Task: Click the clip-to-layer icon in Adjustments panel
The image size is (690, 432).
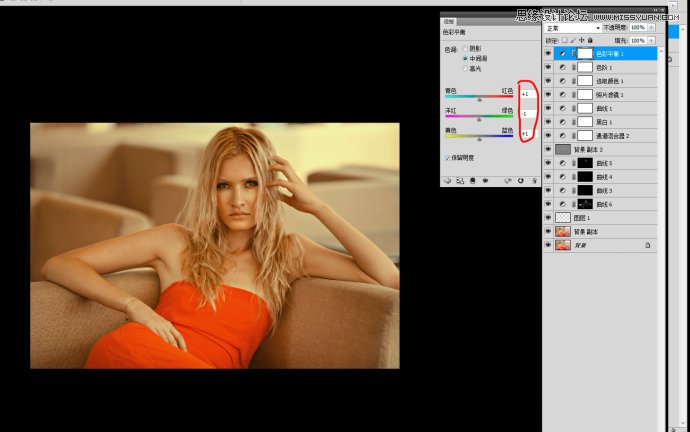Action: [473, 181]
